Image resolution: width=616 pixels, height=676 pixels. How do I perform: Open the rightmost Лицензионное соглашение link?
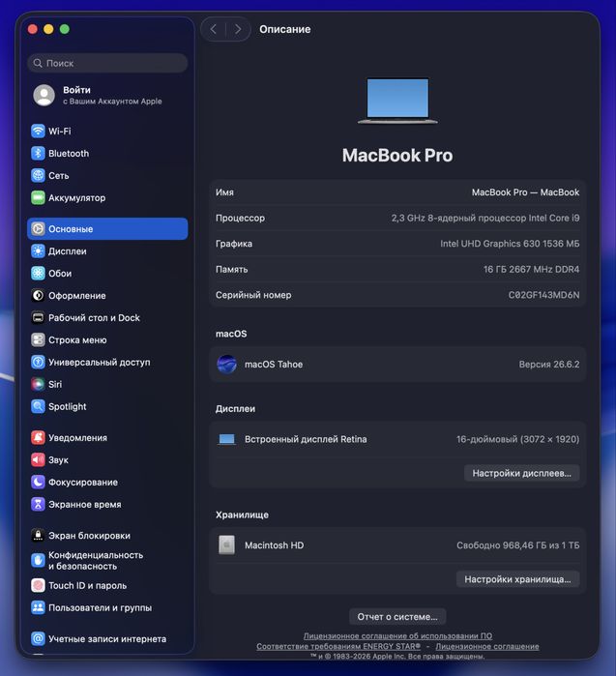[487, 646]
